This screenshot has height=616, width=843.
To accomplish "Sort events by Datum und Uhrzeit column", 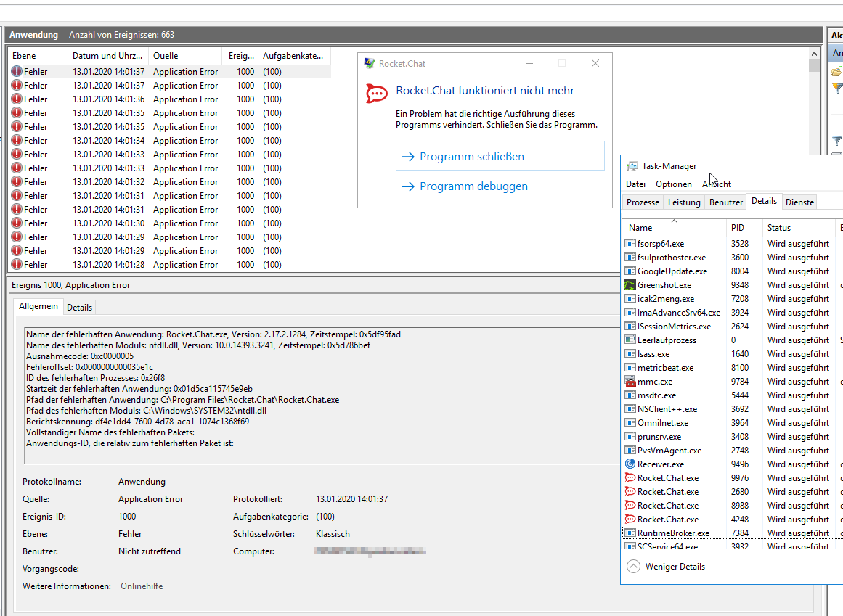I will click(108, 56).
